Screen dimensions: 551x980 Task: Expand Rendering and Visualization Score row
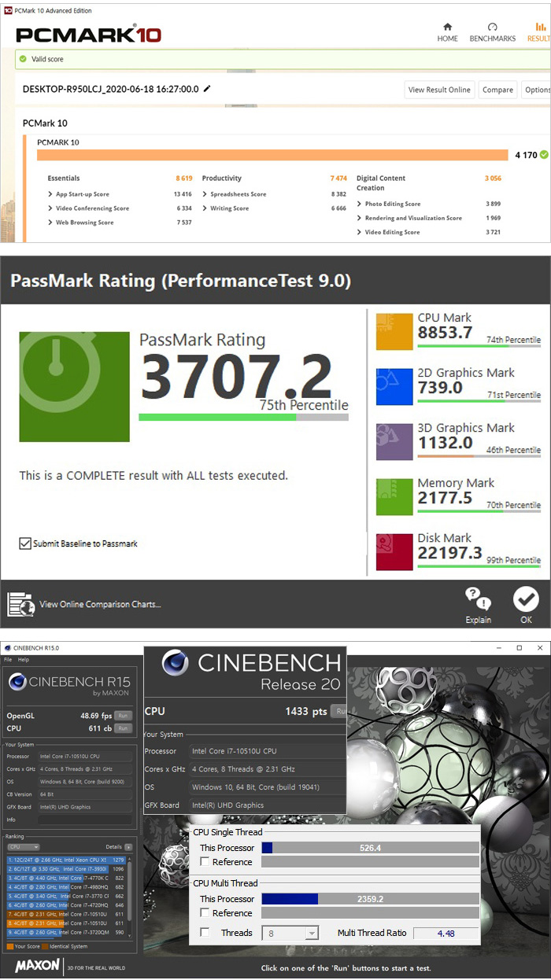click(360, 218)
